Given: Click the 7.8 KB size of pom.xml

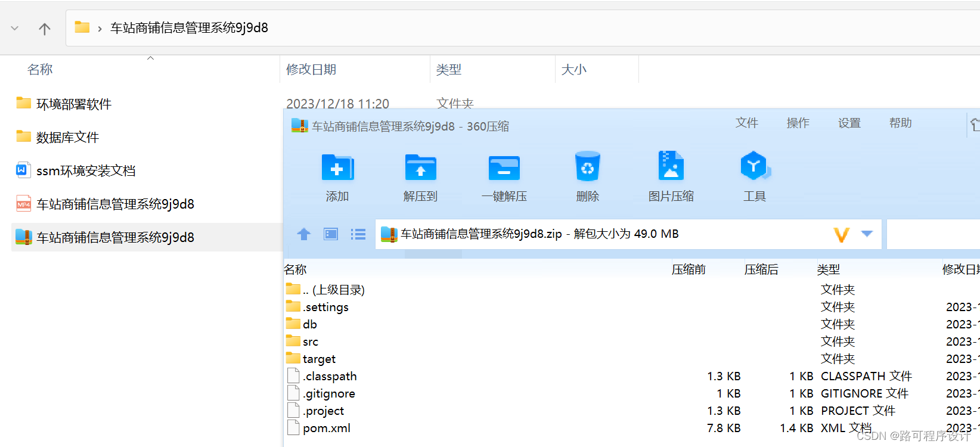Looking at the screenshot, I should click(724, 428).
